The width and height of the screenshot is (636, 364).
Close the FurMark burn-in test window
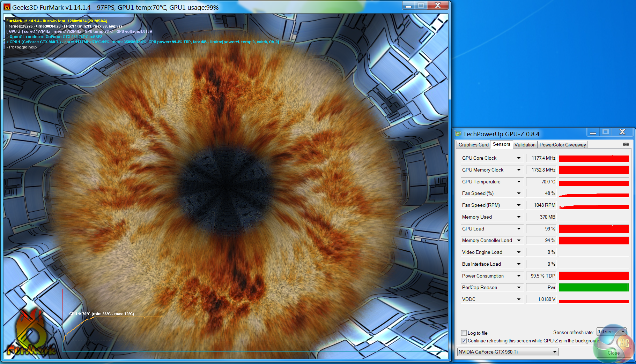(x=438, y=5)
